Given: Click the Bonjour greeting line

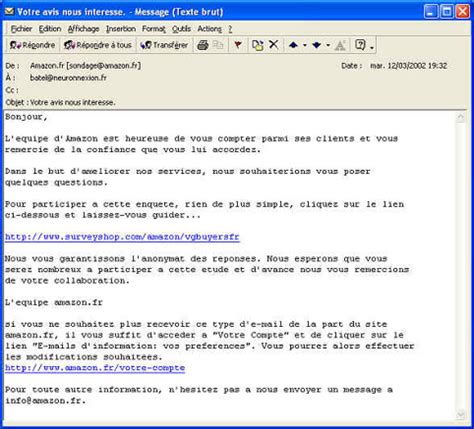Looking at the screenshot, I should coord(26,117).
